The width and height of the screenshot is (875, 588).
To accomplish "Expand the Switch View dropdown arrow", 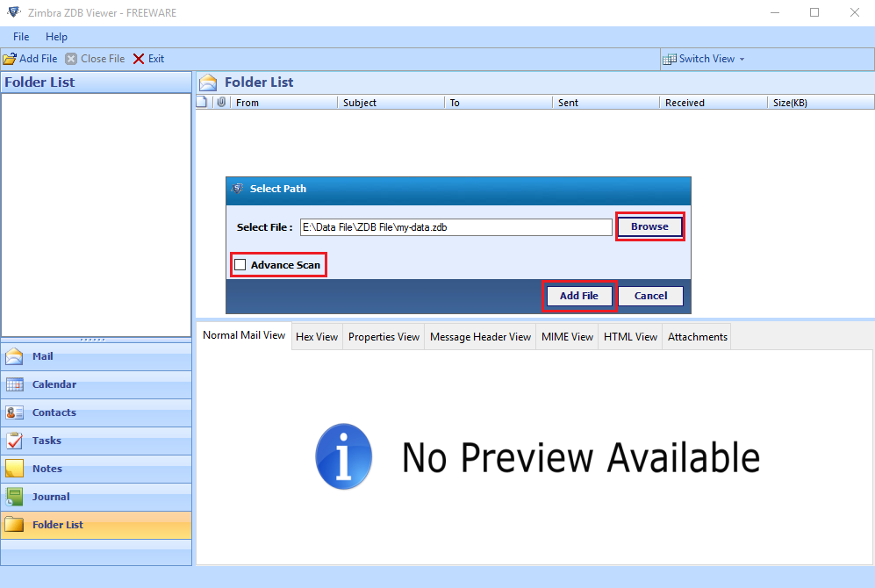I will 742,59.
